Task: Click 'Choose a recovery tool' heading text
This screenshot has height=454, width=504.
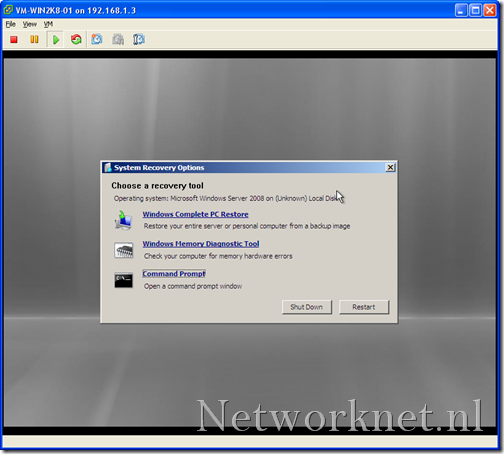Action: tap(157, 186)
